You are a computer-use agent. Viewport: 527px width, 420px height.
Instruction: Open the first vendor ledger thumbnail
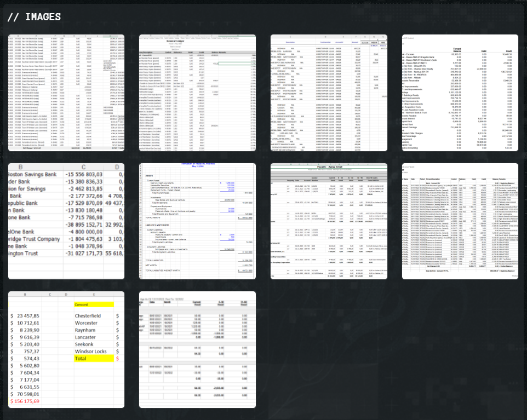tap(66, 93)
